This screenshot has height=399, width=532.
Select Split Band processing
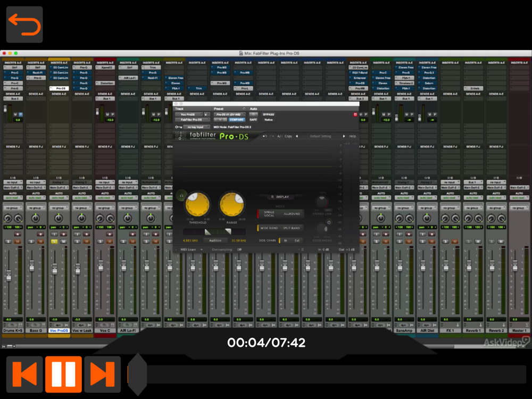[292, 228]
